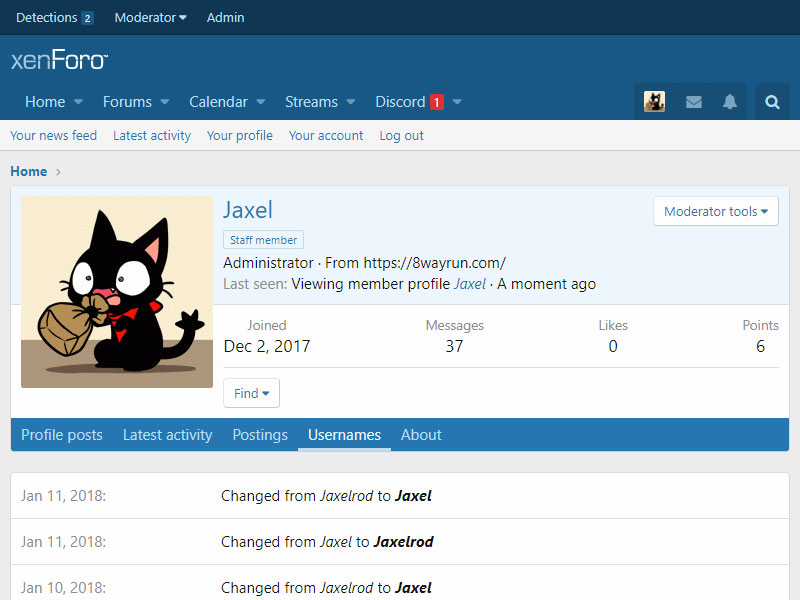Image resolution: width=800 pixels, height=600 pixels.
Task: Click the large cat profile avatar
Action: click(x=117, y=292)
